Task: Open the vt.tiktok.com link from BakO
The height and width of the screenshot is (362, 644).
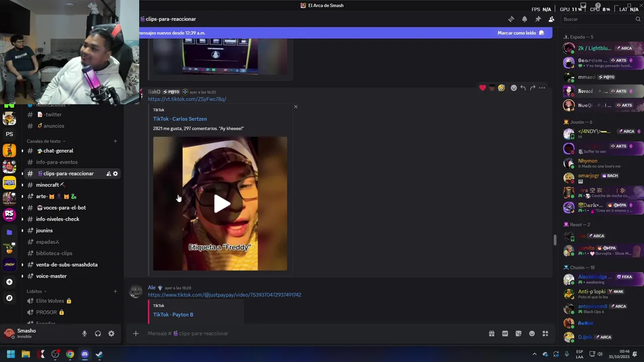Action: pos(187,99)
